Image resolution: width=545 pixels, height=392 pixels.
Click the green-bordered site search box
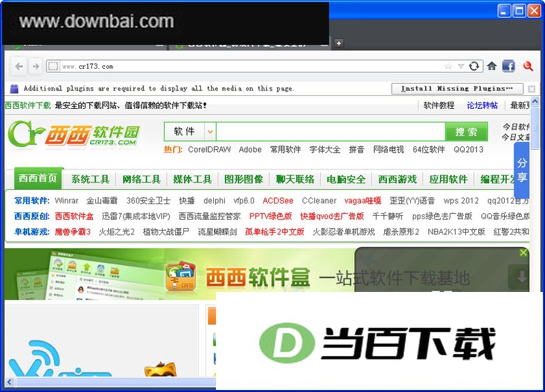click(x=330, y=131)
